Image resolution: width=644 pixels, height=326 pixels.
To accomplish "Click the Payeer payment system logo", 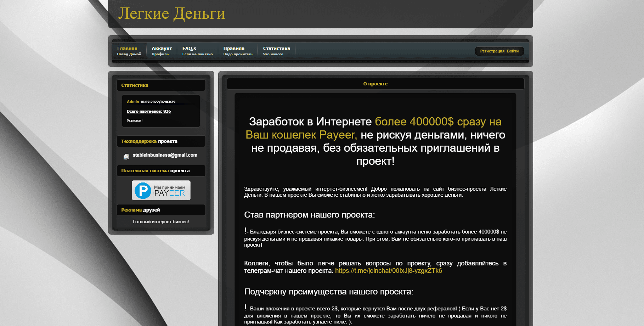I will pyautogui.click(x=161, y=190).
